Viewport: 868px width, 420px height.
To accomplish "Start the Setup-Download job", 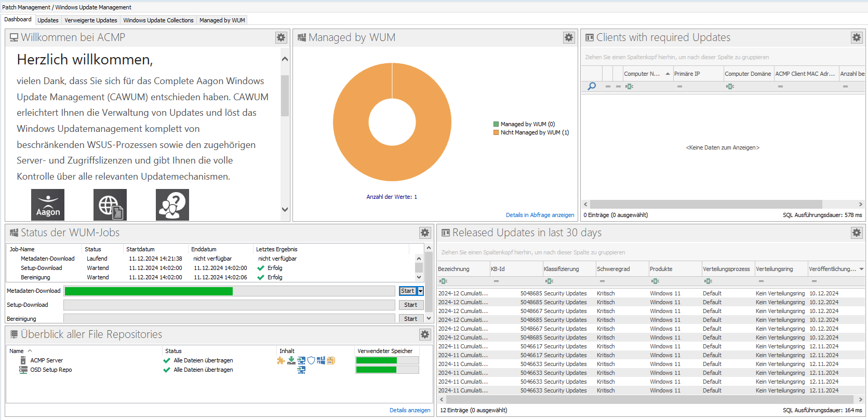I will click(x=410, y=305).
